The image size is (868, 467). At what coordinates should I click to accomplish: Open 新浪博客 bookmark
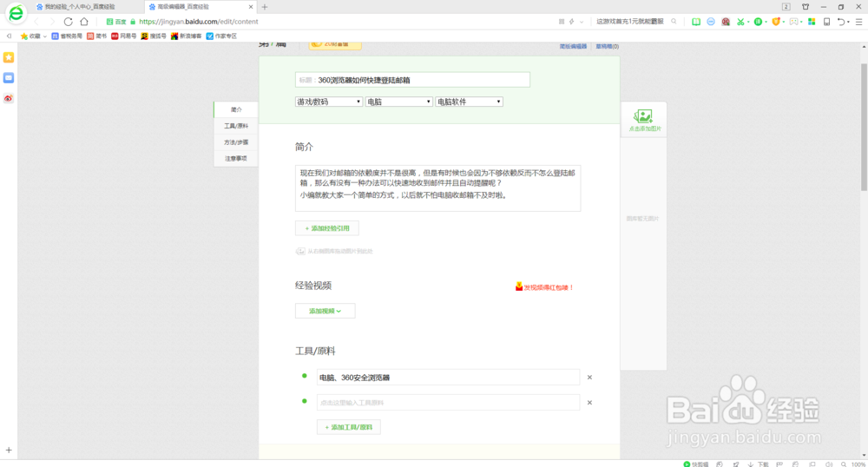click(186, 36)
